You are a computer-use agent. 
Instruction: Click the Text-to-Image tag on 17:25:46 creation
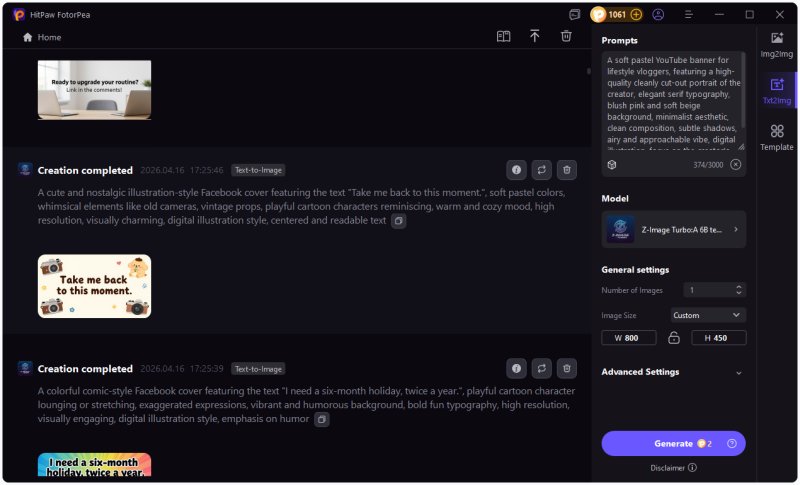click(x=258, y=170)
